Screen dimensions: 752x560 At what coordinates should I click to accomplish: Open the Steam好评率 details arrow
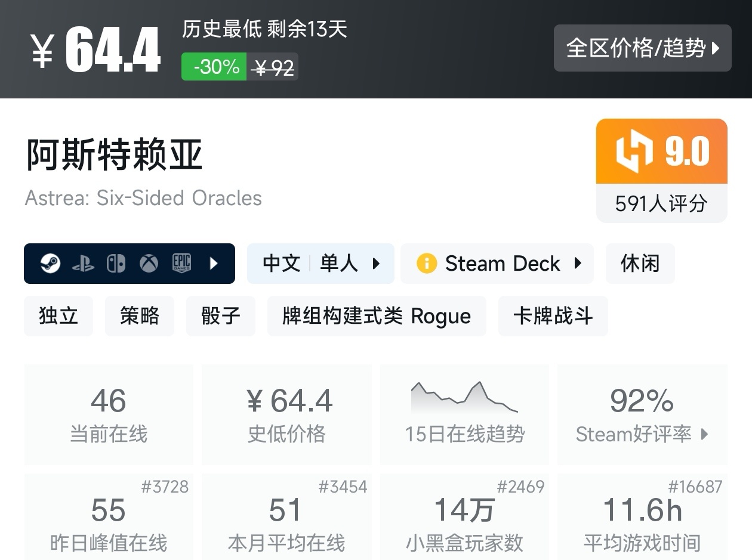coord(704,434)
